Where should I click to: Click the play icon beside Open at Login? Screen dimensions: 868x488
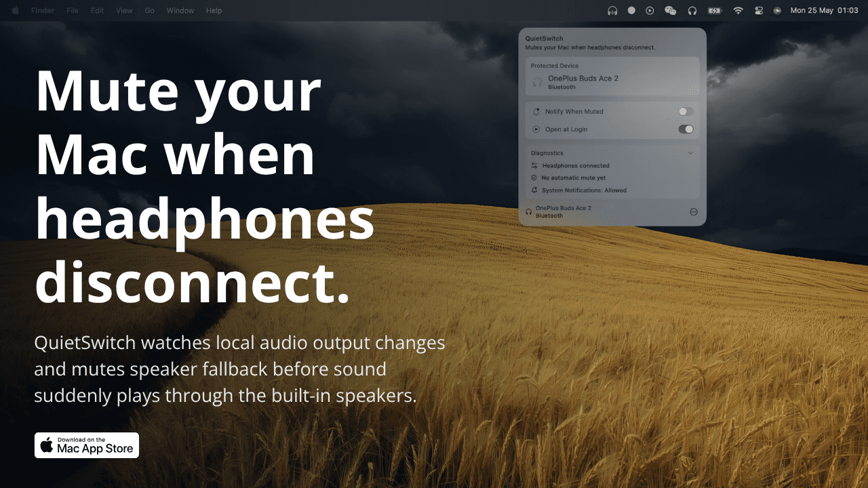tap(536, 129)
